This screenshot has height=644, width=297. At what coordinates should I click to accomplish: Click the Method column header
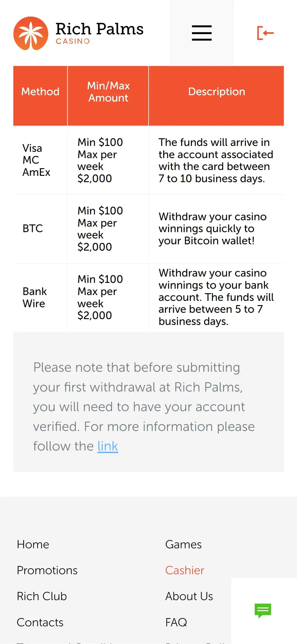(40, 92)
